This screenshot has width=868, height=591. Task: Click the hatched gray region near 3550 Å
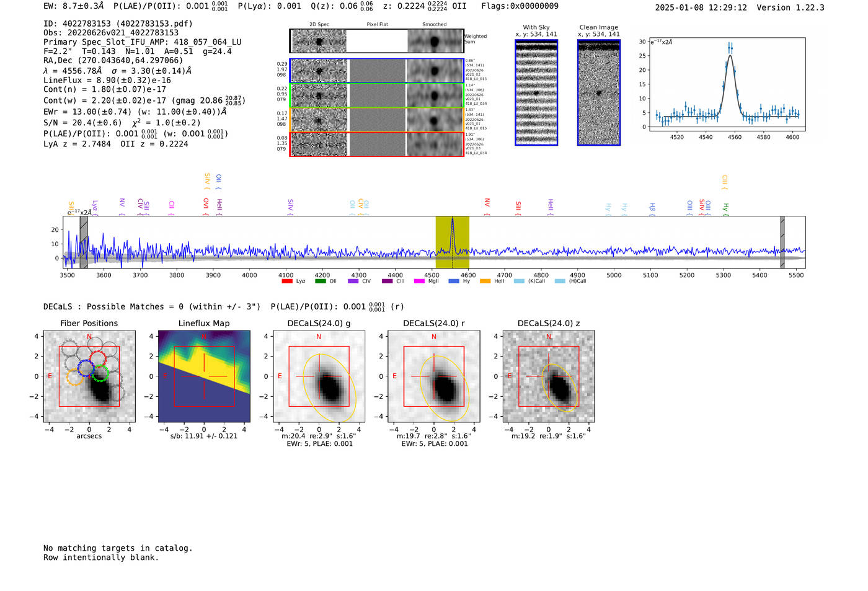(84, 242)
